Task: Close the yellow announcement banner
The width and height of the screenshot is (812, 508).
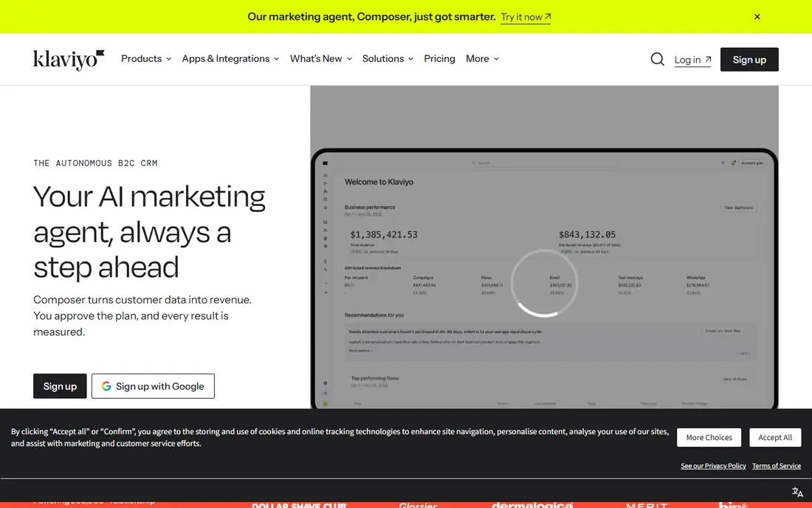Action: tap(757, 16)
